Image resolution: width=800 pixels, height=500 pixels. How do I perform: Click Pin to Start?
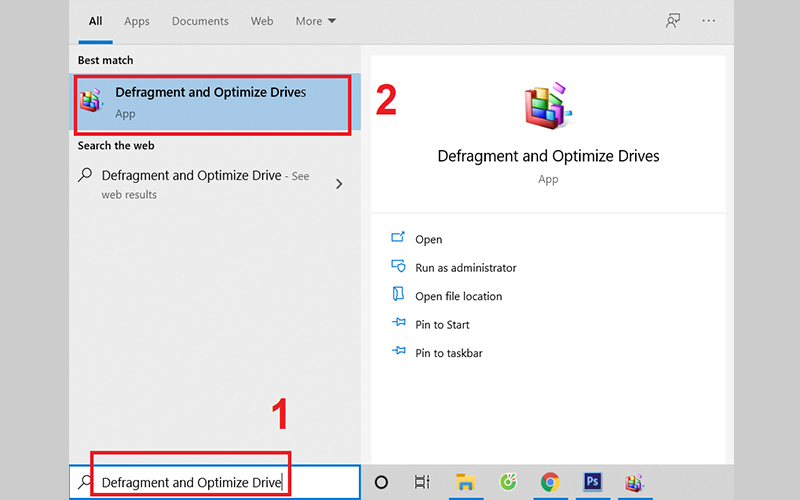pyautogui.click(x=442, y=324)
